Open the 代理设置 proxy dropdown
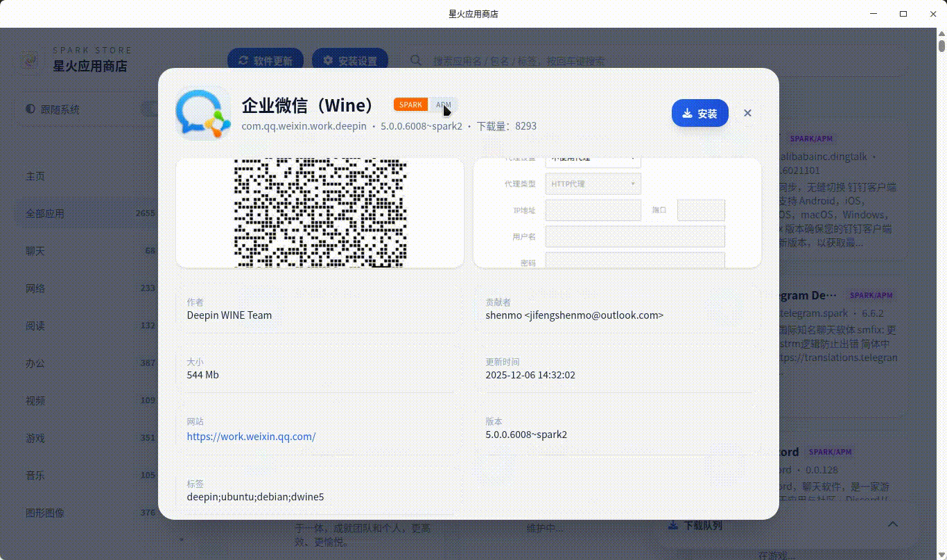This screenshot has width=947, height=560. click(593, 159)
